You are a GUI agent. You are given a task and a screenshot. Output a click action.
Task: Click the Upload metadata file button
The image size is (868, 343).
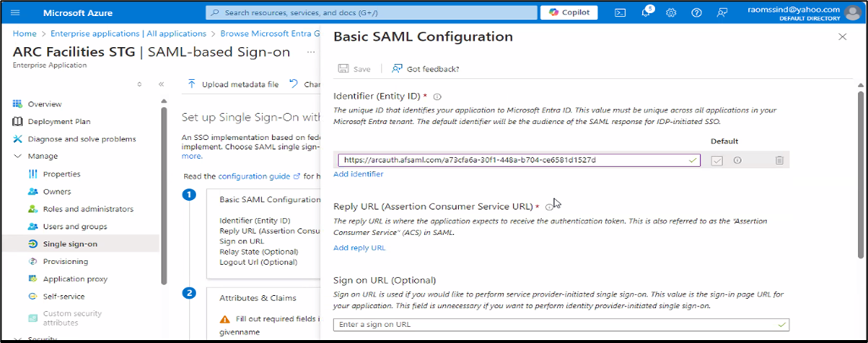tap(233, 84)
